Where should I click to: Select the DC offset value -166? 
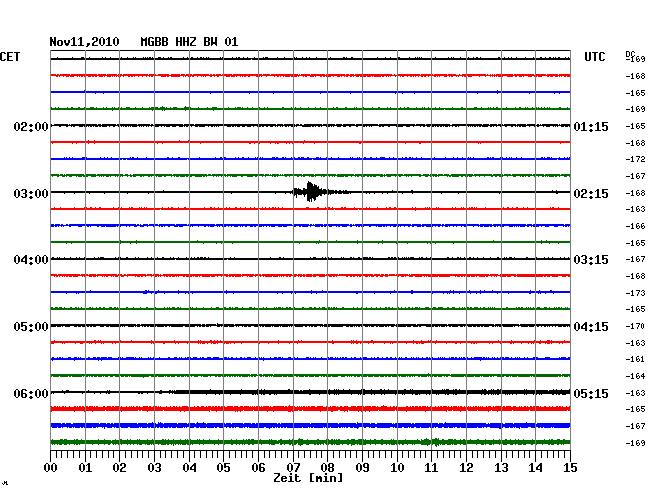pyautogui.click(x=635, y=226)
